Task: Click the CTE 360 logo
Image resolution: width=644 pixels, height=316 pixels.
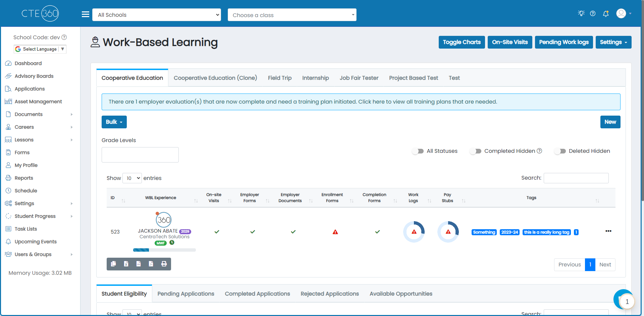Action: point(40,13)
